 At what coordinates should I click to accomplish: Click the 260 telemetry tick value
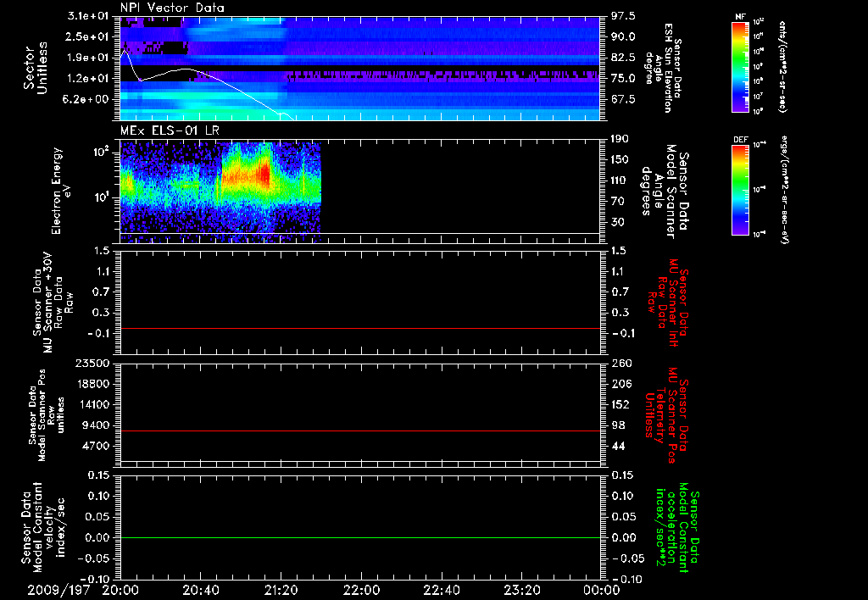(x=621, y=363)
